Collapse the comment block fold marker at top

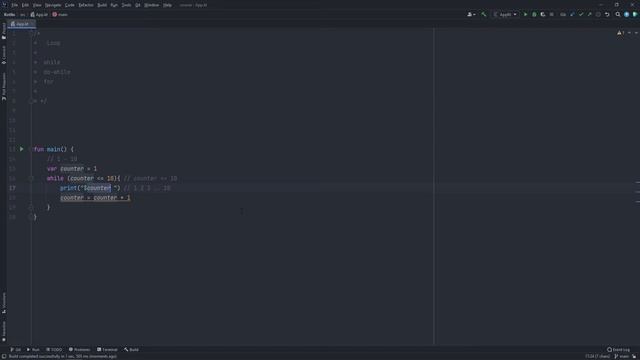click(x=31, y=33)
